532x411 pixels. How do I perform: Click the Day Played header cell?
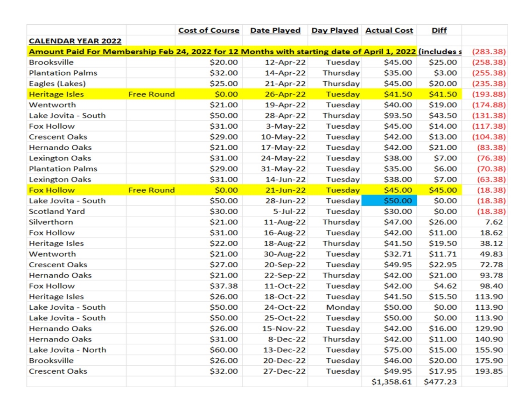point(335,30)
